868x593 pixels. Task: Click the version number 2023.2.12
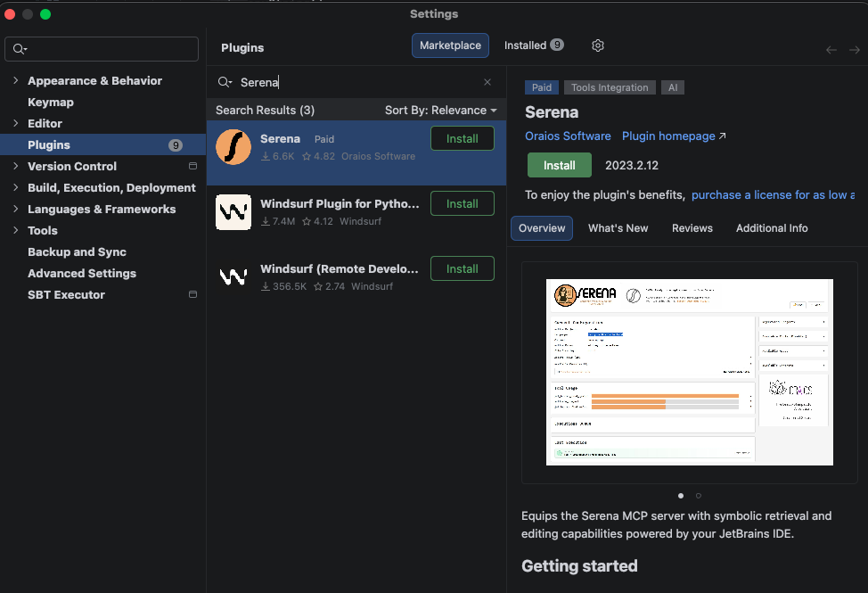click(632, 166)
